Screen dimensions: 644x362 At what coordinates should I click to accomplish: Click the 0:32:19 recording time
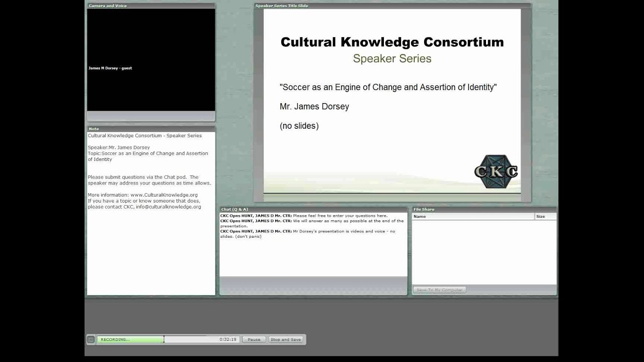(x=228, y=339)
